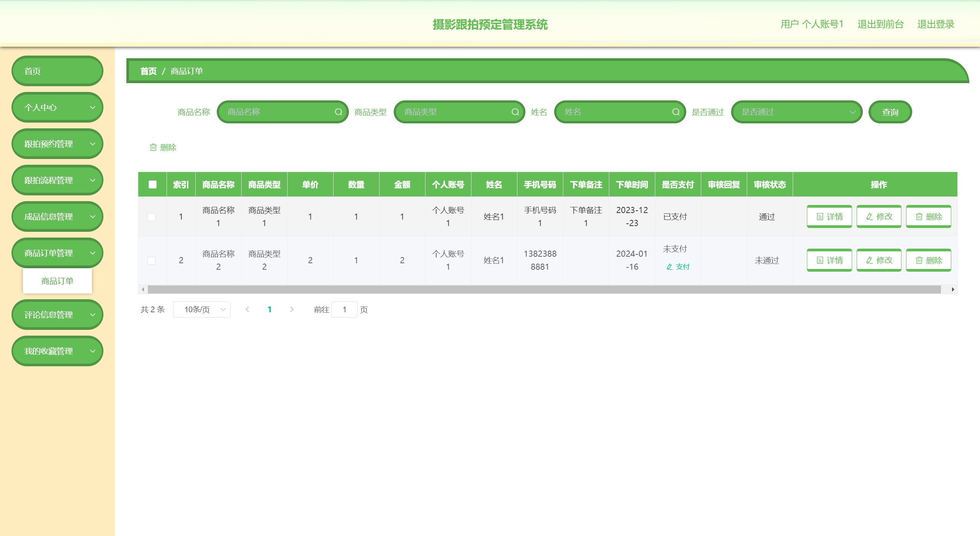
Task: Click magnifier icon in 姓名 field
Action: [x=676, y=112]
